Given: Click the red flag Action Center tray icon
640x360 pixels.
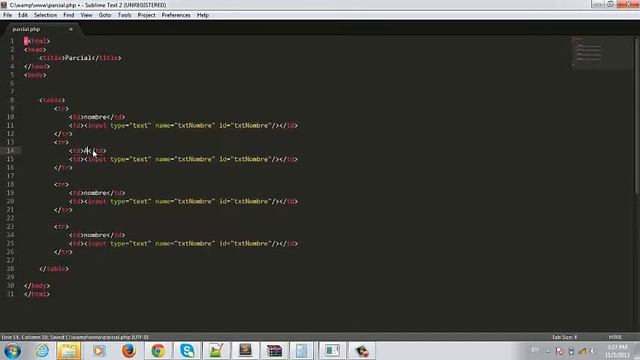Looking at the screenshot, I should pyautogui.click(x=560, y=351).
